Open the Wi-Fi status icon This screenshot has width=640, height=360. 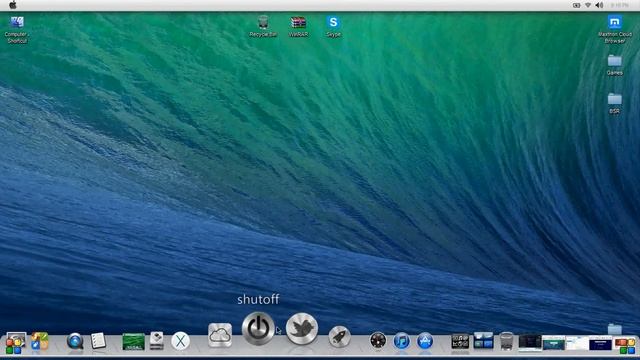click(x=588, y=5)
